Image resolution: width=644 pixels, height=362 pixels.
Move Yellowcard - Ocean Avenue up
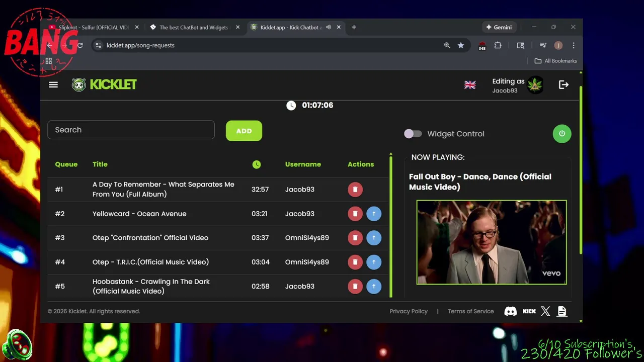[x=374, y=214]
